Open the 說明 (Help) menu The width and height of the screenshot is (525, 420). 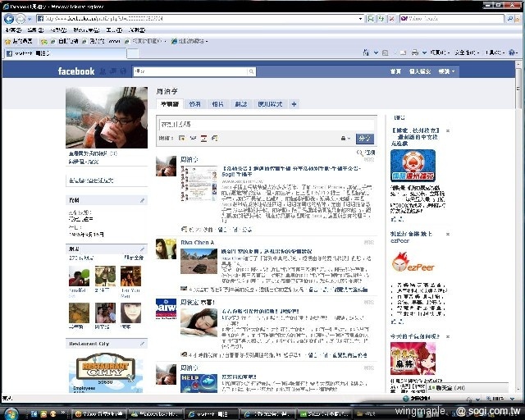(x=137, y=30)
